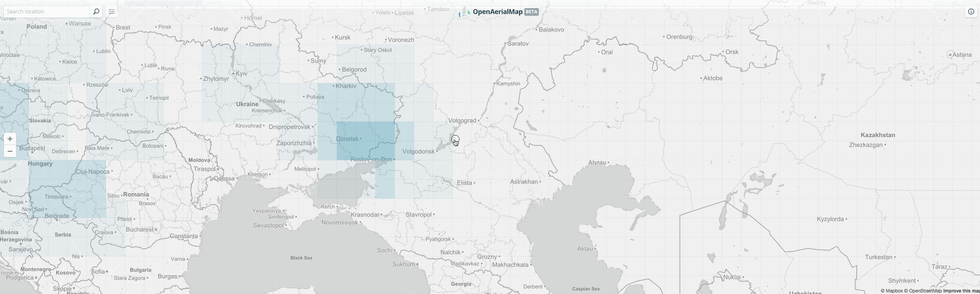This screenshot has width=980, height=294.
Task: Click the Ukraine country label
Action: click(x=247, y=104)
